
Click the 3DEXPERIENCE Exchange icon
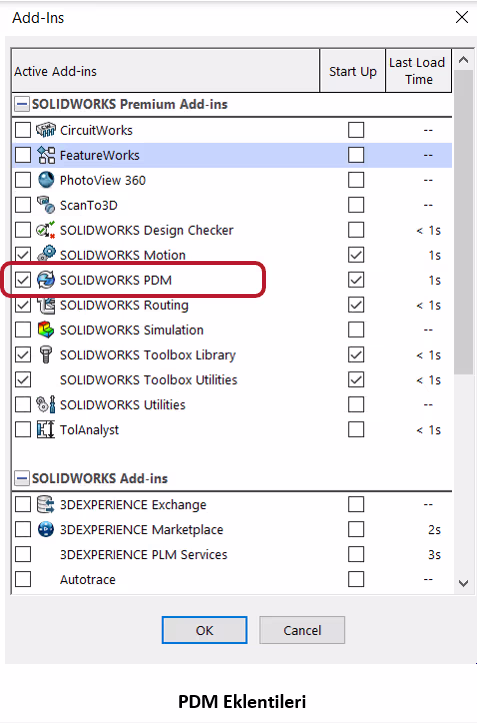pos(46,504)
